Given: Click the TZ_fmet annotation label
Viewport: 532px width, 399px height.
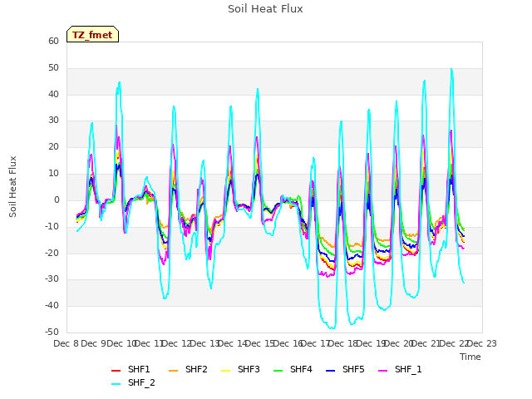Looking at the screenshot, I should [x=92, y=35].
